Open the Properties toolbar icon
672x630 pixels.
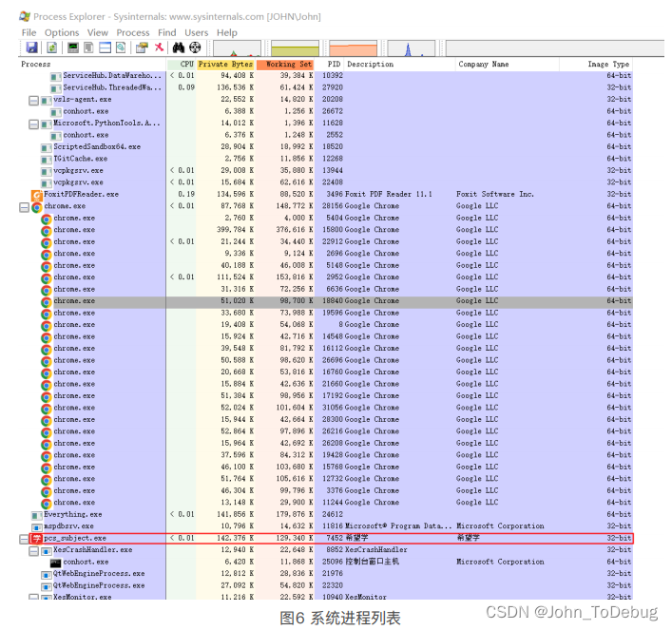point(142,48)
